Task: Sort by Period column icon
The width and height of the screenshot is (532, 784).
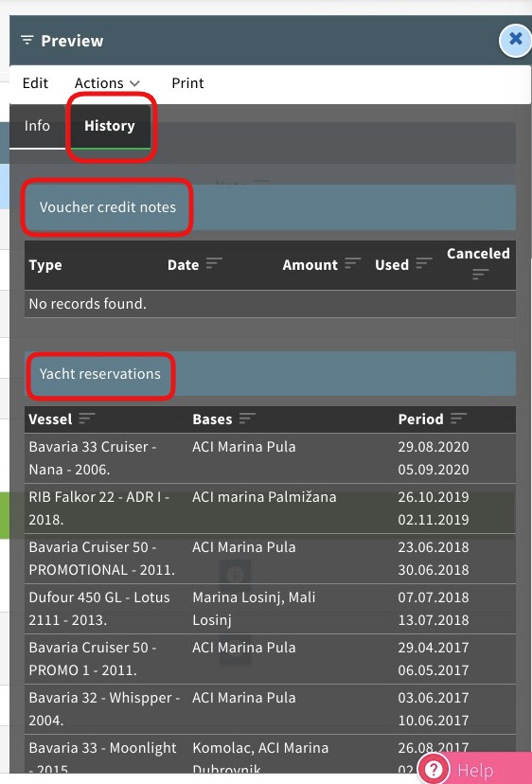Action: 458,418
